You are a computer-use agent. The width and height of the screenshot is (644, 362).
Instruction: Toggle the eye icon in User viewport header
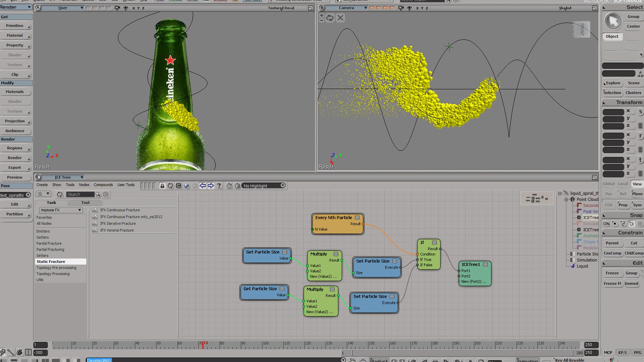[126, 8]
